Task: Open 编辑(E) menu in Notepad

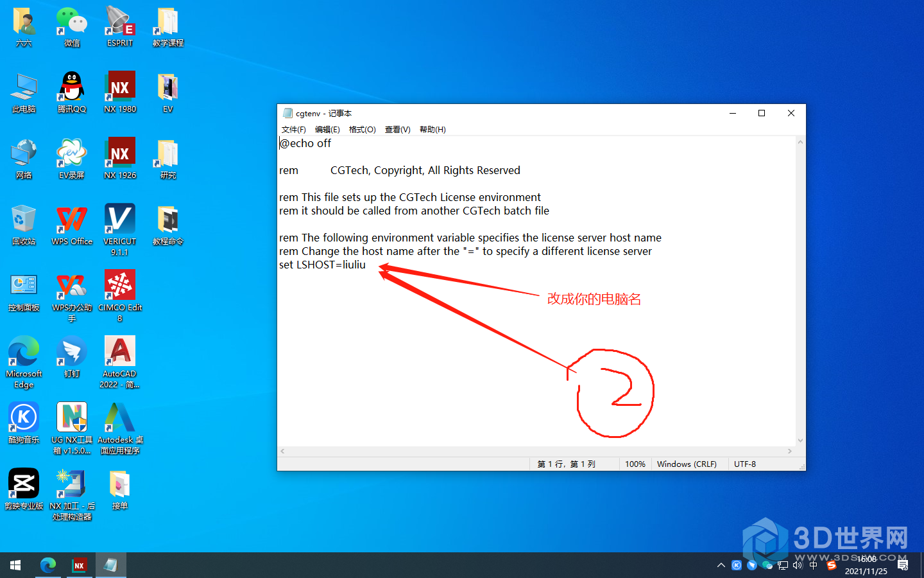Action: point(327,130)
